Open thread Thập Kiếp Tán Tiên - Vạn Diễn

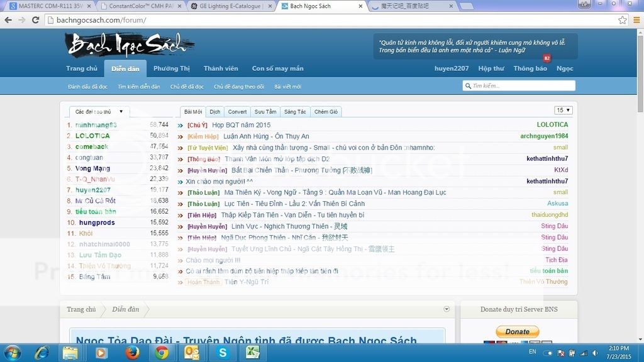pos(292,215)
